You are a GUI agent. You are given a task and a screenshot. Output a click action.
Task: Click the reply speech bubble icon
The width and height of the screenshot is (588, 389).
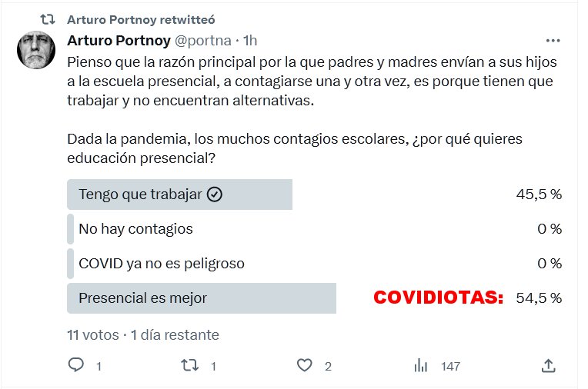[75, 365]
